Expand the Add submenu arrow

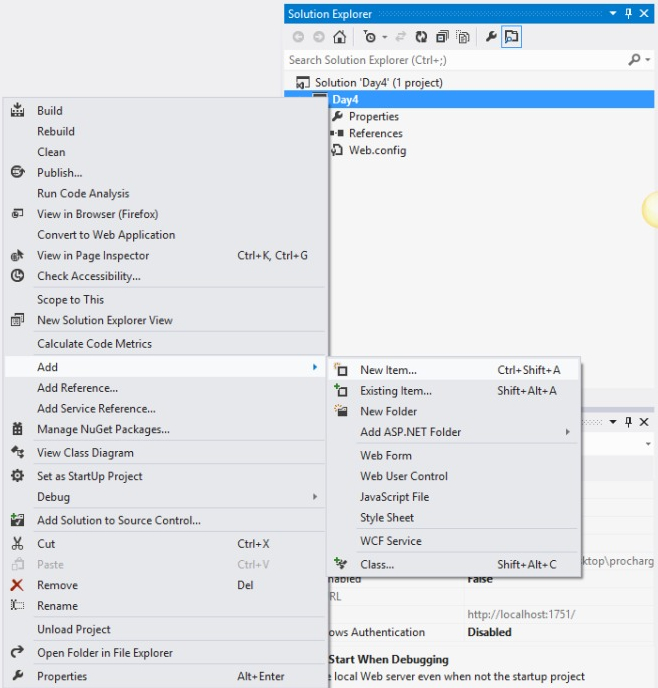pos(315,367)
